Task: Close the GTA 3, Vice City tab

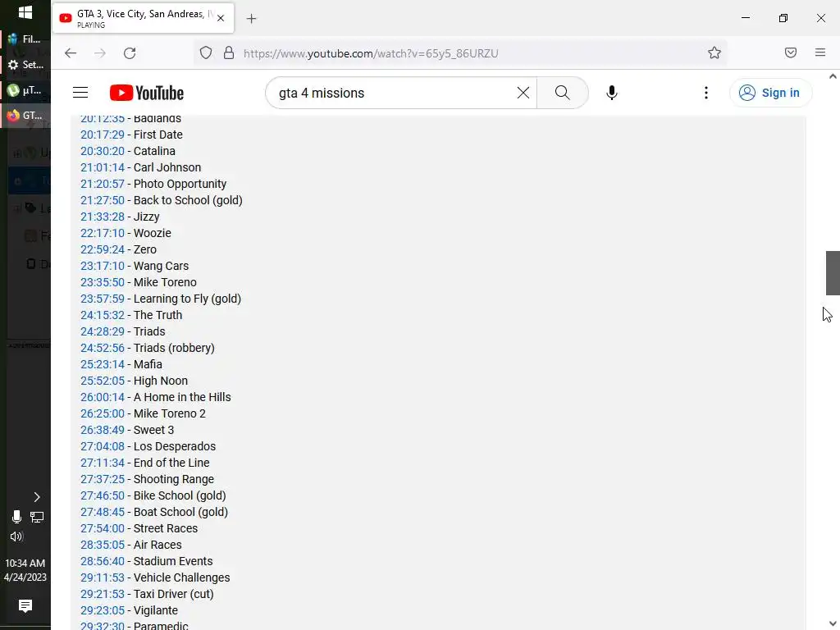Action: (221, 18)
